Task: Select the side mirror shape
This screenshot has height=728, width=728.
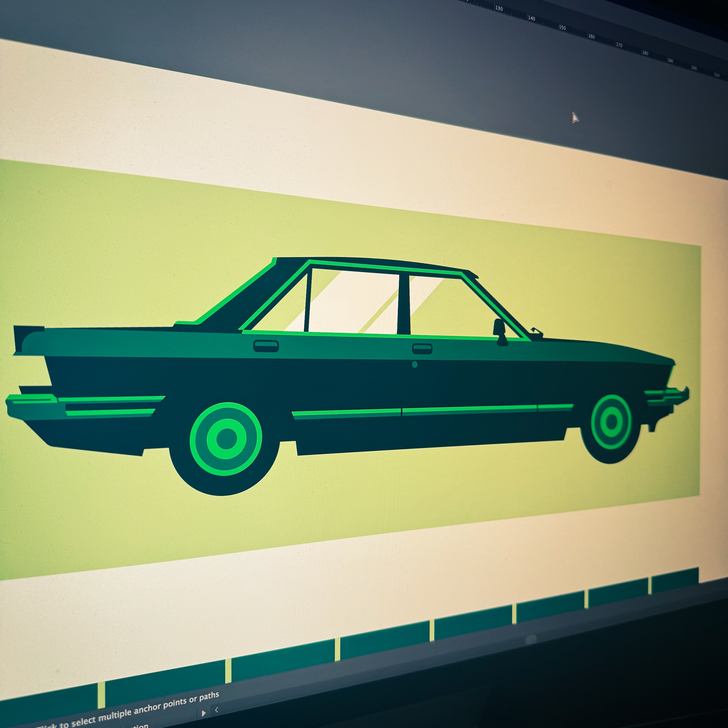Action: [x=500, y=332]
